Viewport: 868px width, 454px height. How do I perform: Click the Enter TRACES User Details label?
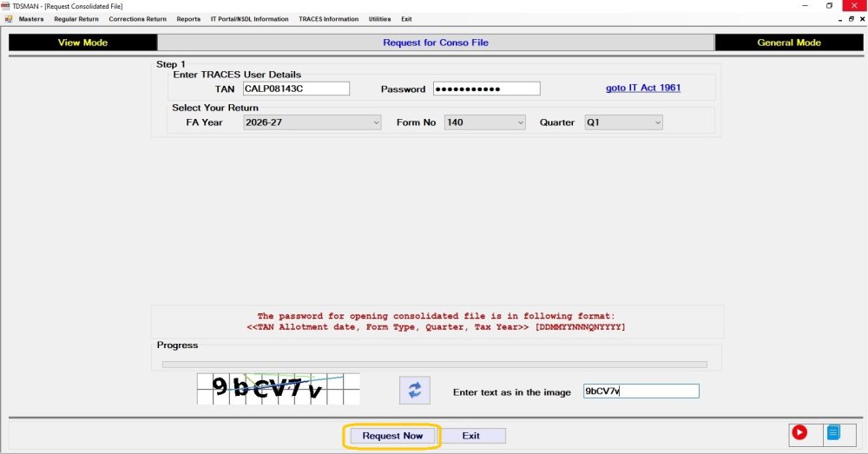coord(237,74)
